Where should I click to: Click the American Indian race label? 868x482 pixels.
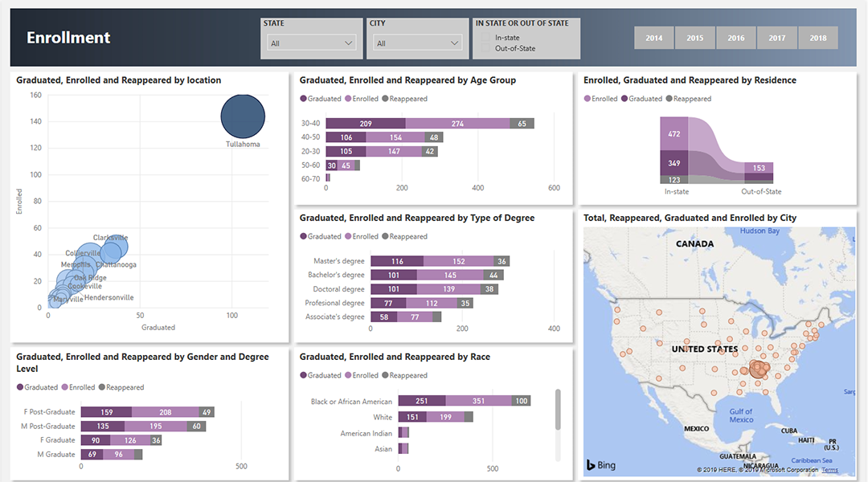coord(366,433)
